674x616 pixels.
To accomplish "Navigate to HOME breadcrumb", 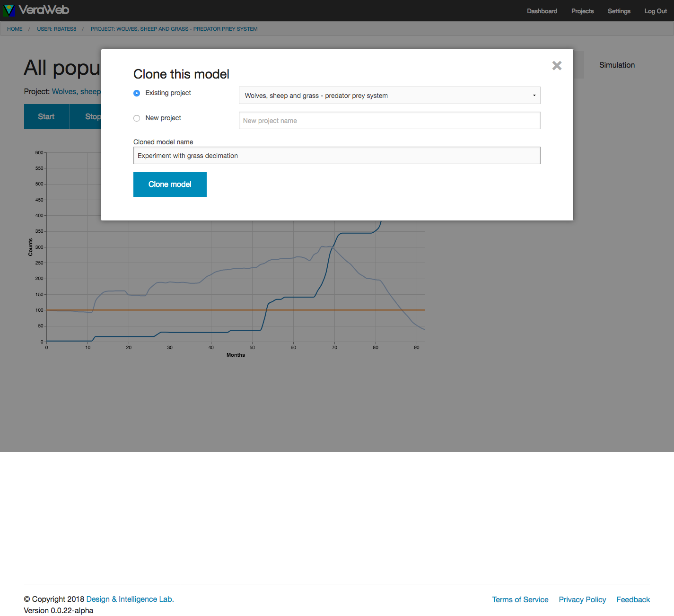I will click(x=15, y=29).
